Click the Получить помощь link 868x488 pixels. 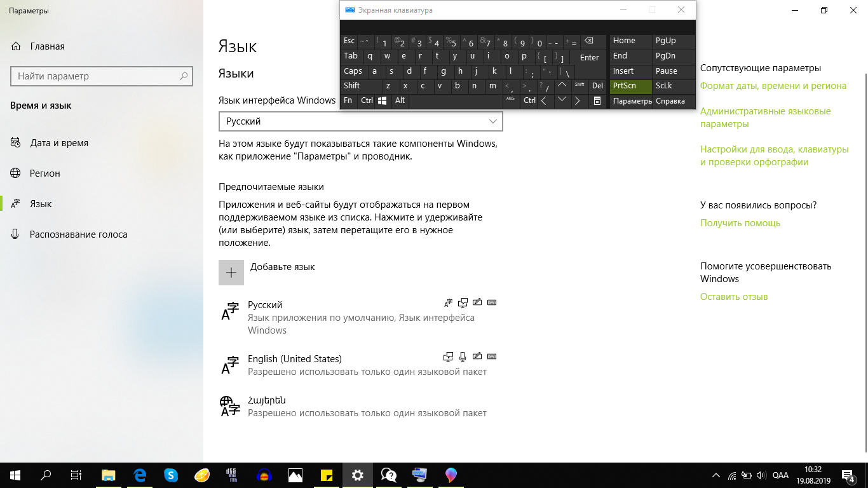(x=740, y=223)
